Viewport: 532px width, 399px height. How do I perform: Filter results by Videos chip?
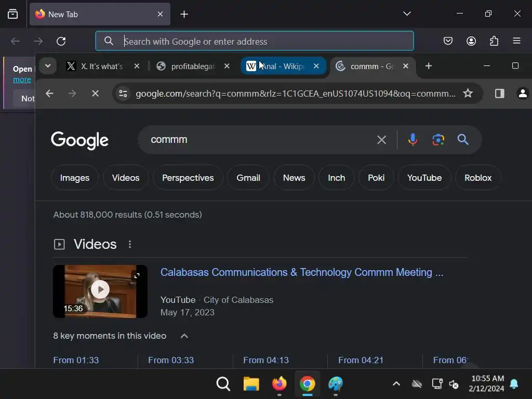(126, 178)
